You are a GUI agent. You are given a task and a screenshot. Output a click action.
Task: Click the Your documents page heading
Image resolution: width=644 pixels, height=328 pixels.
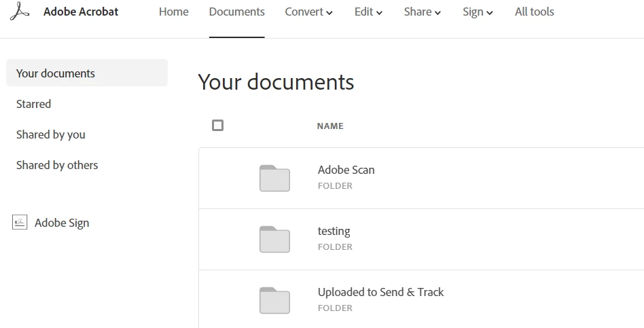(276, 81)
